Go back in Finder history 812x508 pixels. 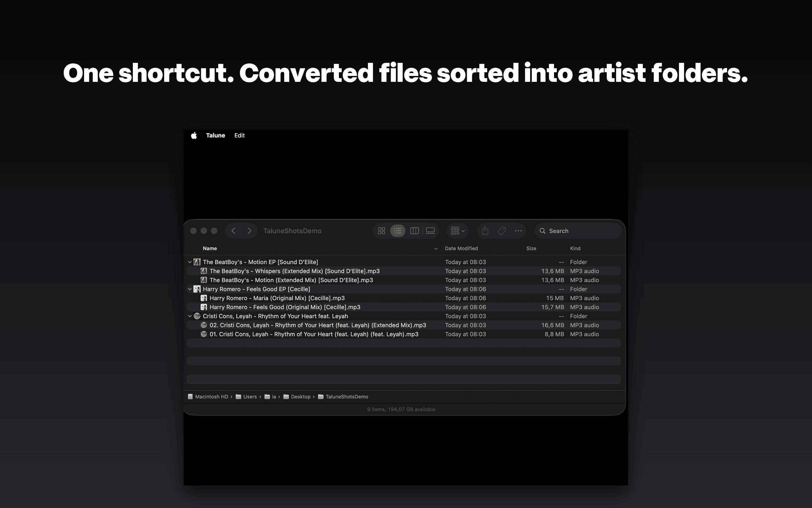point(233,231)
